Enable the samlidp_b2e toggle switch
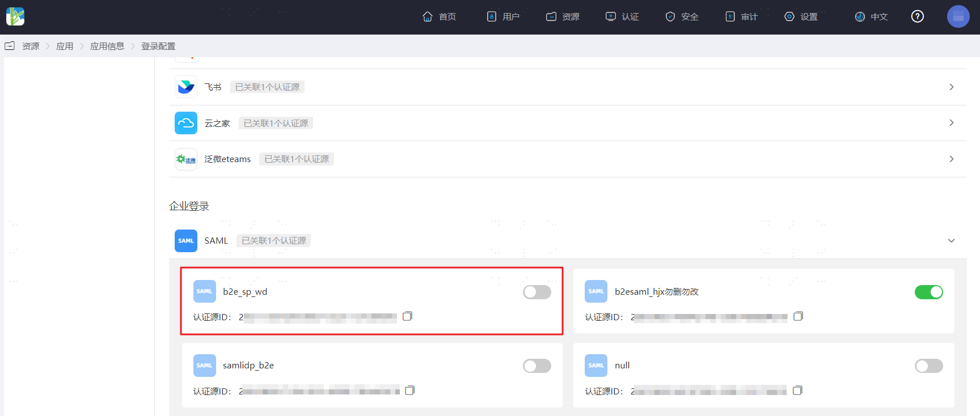Screen dimensions: 980x416 (537, 366)
